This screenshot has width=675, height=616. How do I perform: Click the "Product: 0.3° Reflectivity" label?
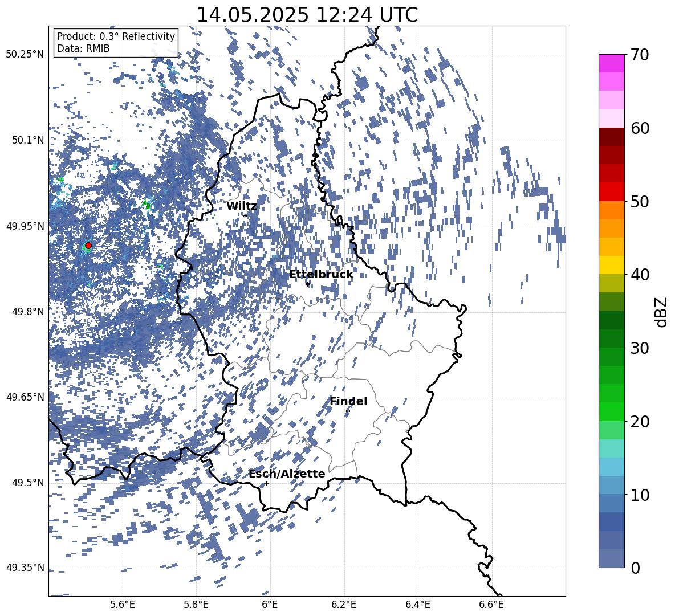click(116, 36)
